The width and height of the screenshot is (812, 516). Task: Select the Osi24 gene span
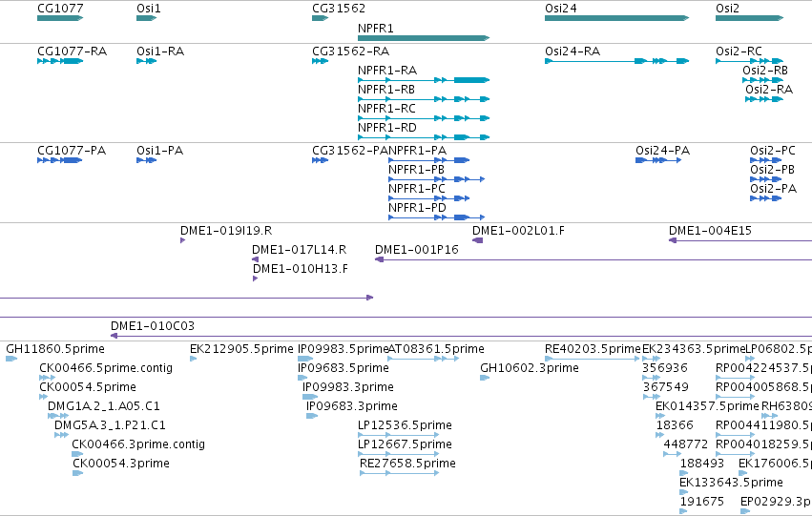616,18
